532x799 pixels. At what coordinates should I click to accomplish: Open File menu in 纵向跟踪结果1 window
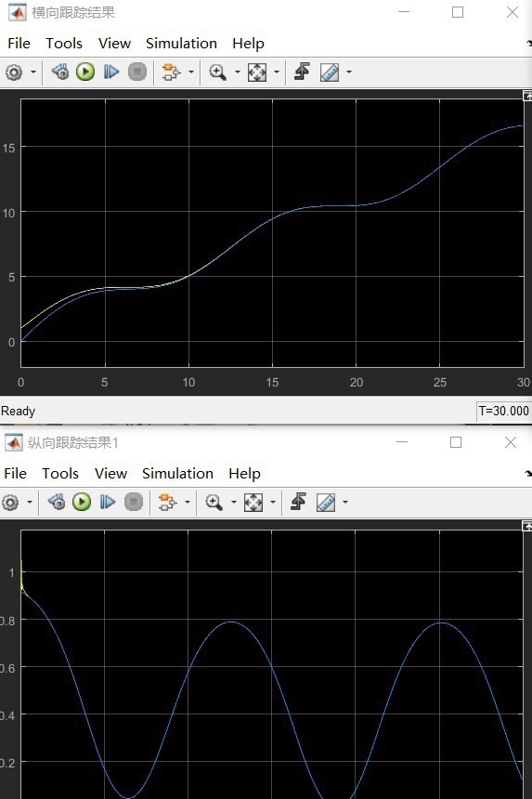pos(15,474)
